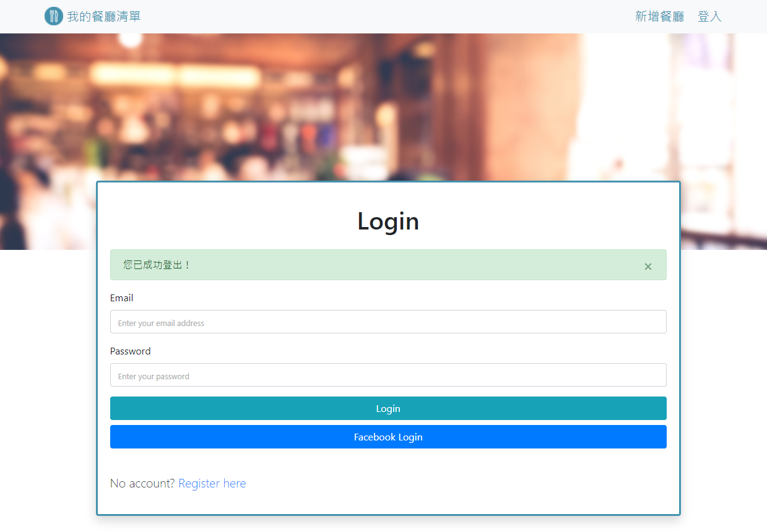
Task: Click the Facebook Login button
Action: pyautogui.click(x=388, y=437)
